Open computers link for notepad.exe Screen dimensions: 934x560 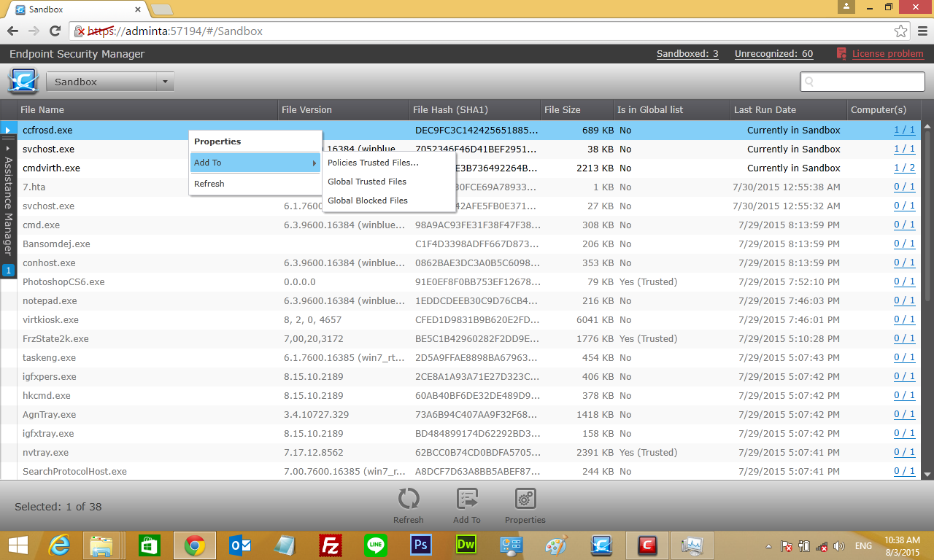coord(904,300)
